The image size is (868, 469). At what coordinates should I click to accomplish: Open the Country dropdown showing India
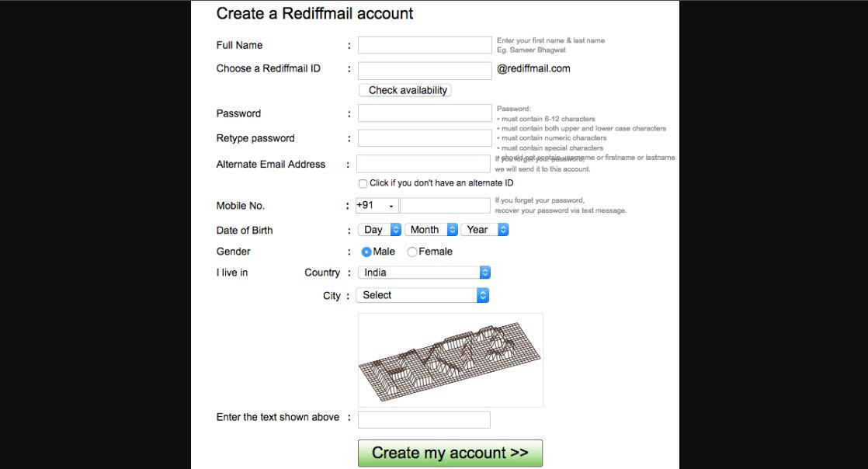(x=424, y=273)
